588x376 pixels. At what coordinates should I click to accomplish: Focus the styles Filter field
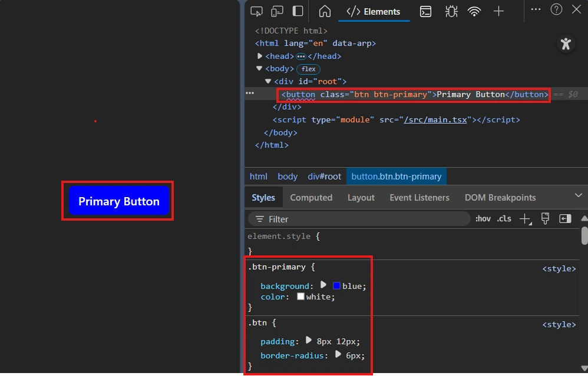click(359, 219)
